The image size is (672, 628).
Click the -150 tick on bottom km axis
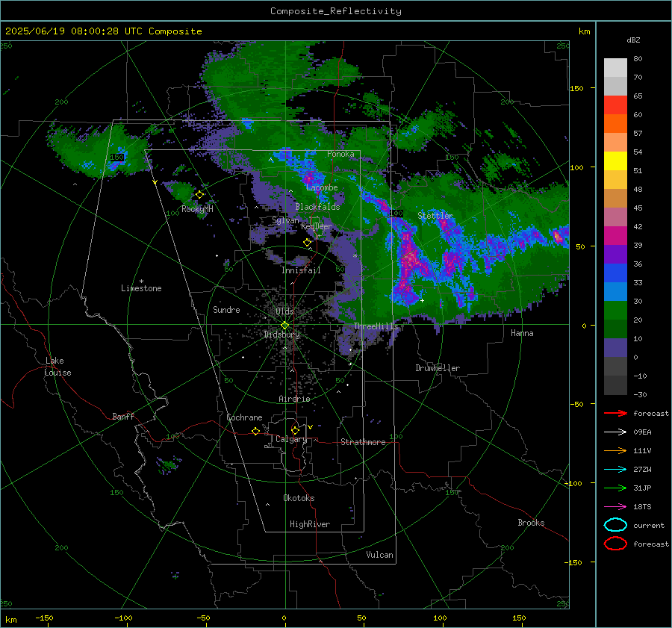tap(44, 618)
